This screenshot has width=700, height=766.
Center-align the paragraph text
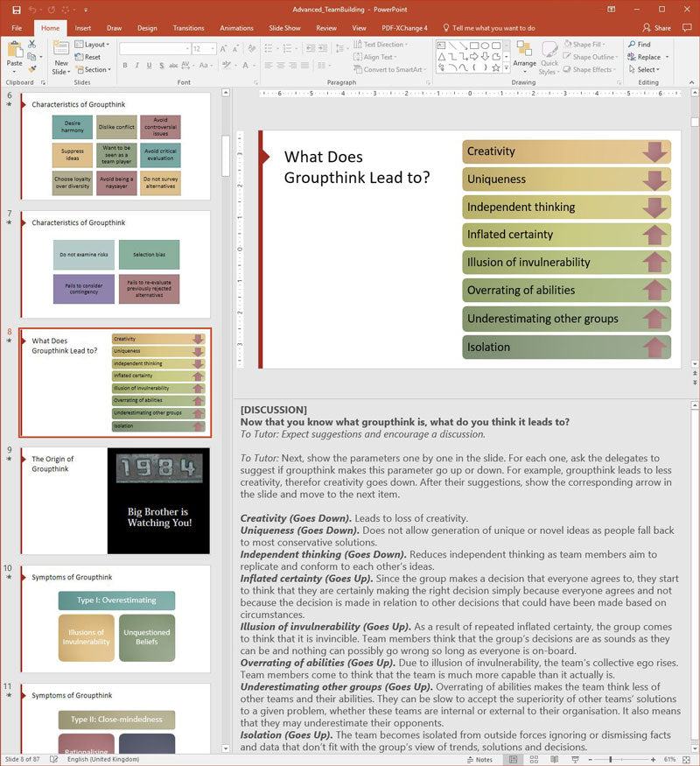tap(281, 65)
